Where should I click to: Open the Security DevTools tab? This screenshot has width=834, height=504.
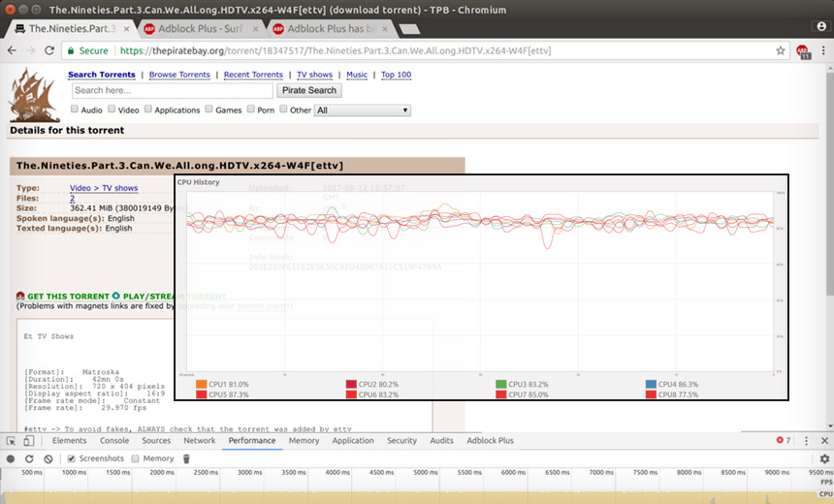[x=401, y=441]
